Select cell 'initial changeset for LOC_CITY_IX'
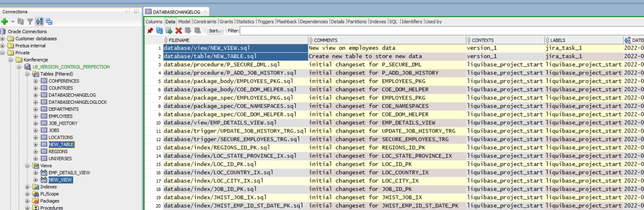 click(x=387, y=181)
